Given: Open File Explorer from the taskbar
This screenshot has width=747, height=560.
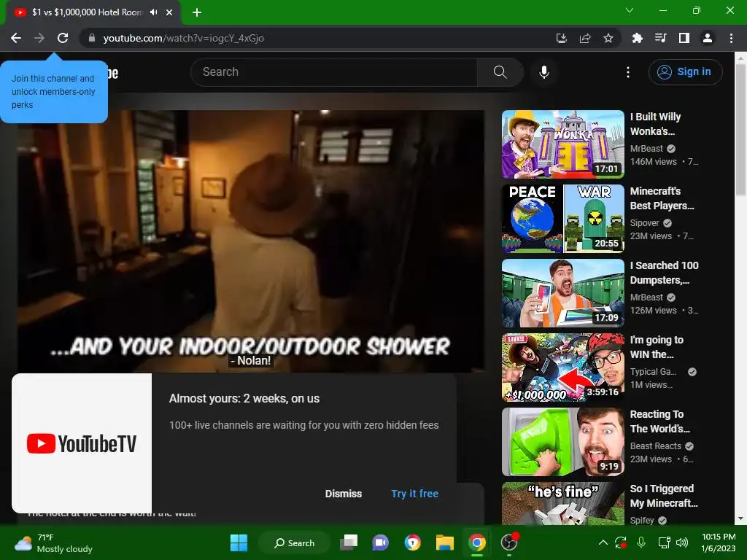Looking at the screenshot, I should 445,542.
